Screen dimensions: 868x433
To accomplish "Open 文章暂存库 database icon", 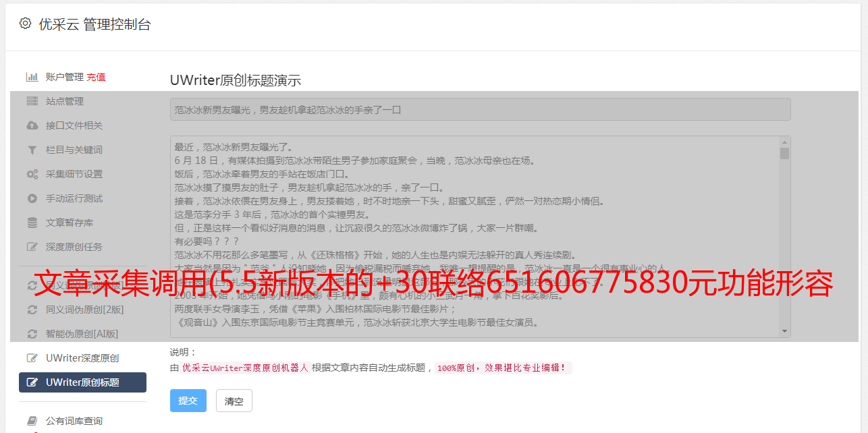I will (32, 223).
